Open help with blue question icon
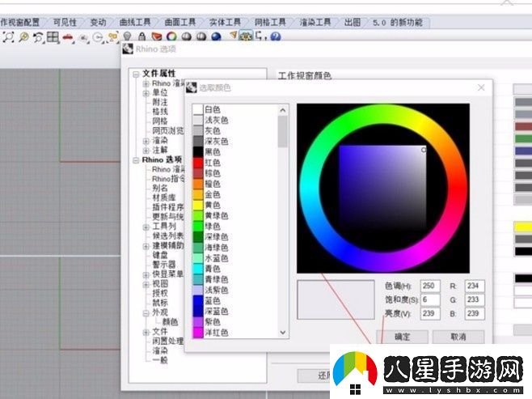Viewport: 532px width, 399px height. point(276,36)
